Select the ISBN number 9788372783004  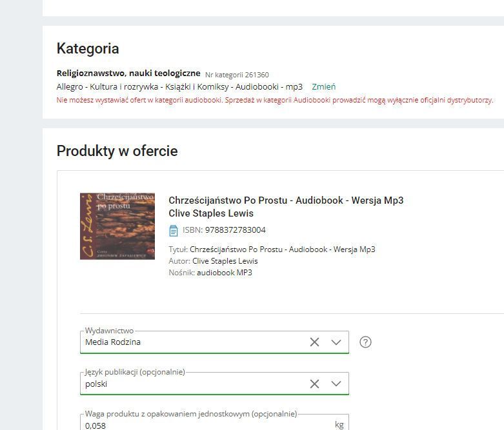pyautogui.click(x=235, y=230)
